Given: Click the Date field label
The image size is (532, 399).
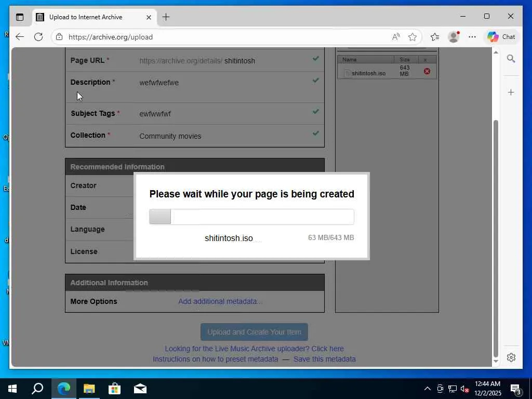Looking at the screenshot, I should pyautogui.click(x=78, y=207).
